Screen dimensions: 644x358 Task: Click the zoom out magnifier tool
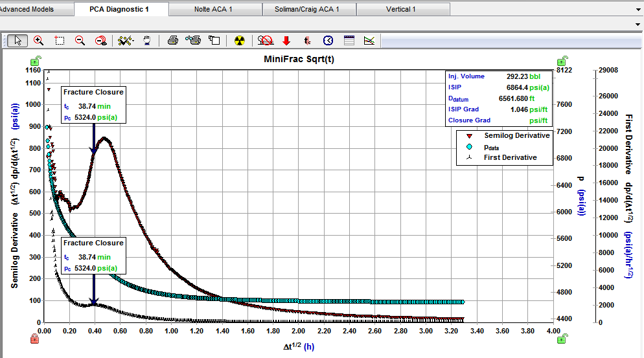[80, 40]
